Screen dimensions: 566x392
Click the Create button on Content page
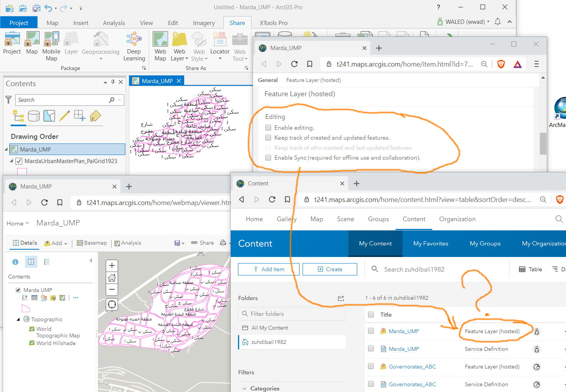(330, 269)
